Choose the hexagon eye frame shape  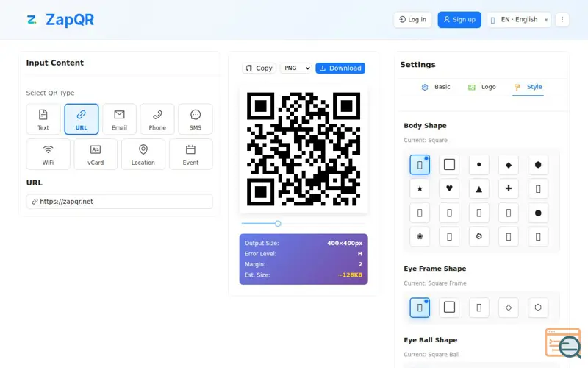(538, 308)
